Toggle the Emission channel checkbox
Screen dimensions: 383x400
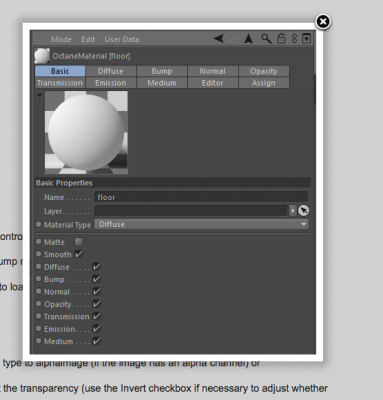pyautogui.click(x=96, y=328)
